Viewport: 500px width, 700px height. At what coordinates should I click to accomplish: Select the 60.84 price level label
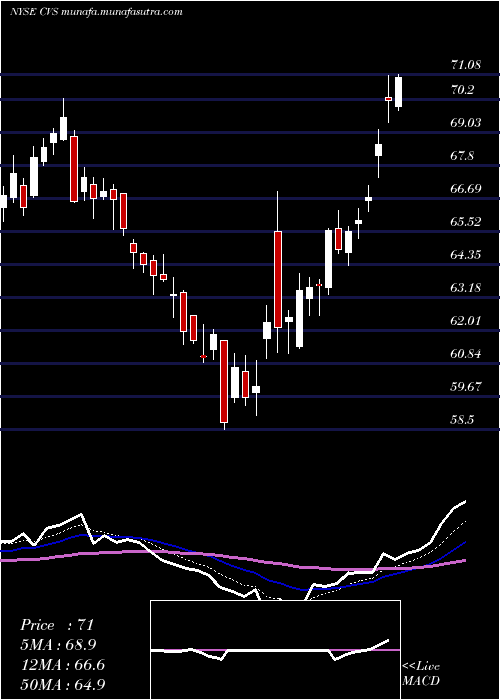pos(466,354)
